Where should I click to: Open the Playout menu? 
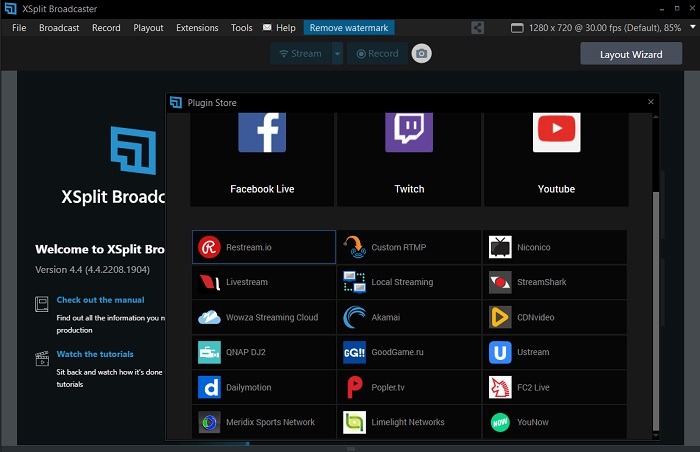click(x=148, y=28)
